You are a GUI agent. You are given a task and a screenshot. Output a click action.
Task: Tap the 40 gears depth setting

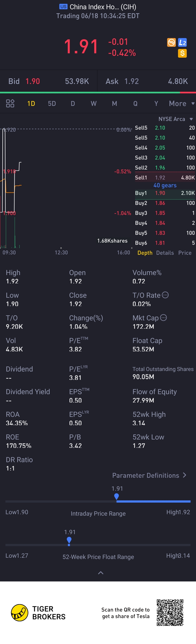click(165, 185)
